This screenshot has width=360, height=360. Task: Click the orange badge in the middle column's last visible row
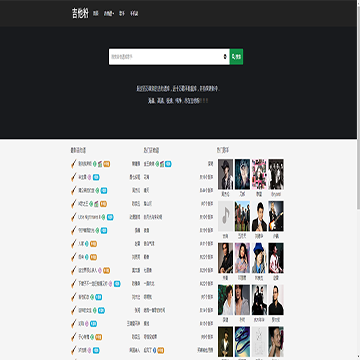tap(161, 350)
